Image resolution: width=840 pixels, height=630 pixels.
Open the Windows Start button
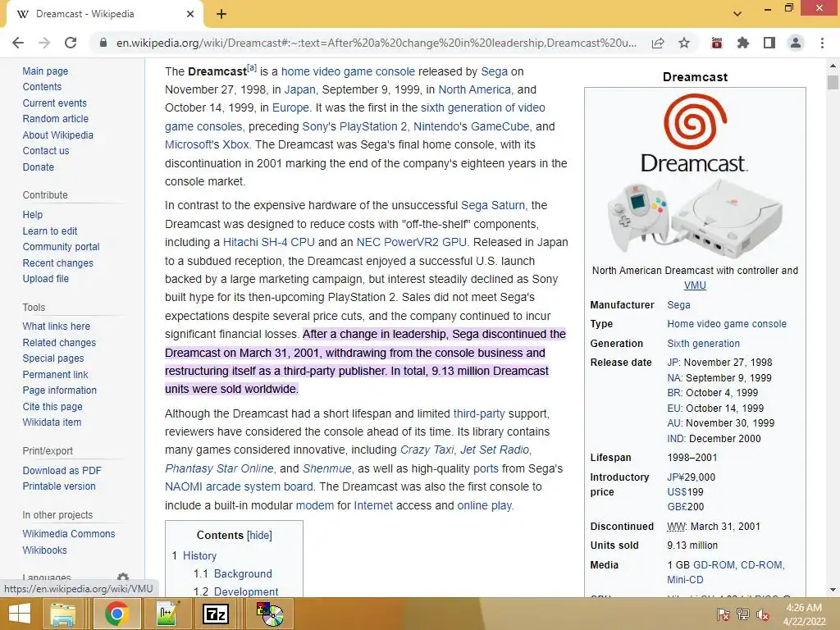click(x=20, y=614)
